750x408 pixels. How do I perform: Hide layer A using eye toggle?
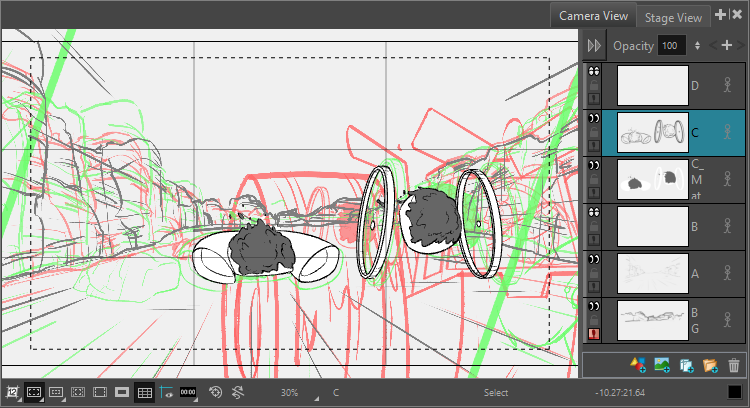[594, 257]
